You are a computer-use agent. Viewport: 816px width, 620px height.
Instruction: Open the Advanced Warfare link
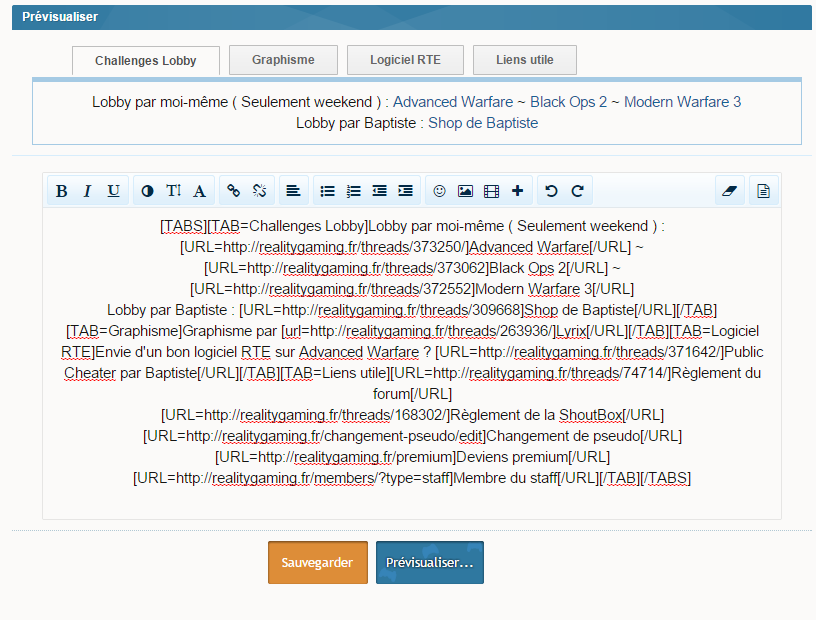point(453,102)
